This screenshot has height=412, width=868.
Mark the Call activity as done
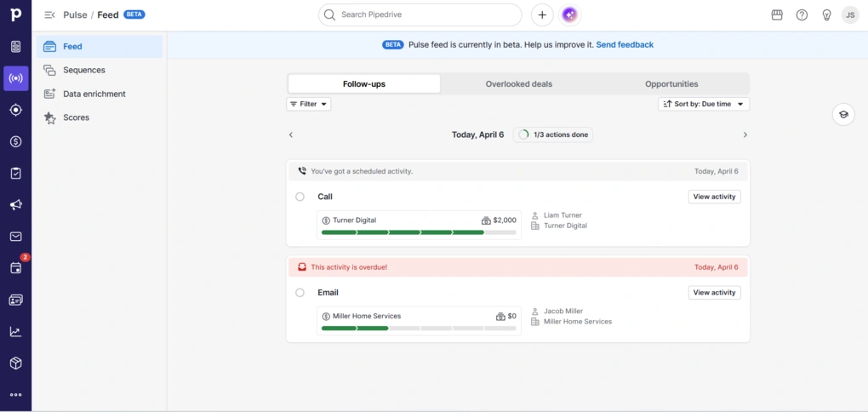(x=300, y=197)
